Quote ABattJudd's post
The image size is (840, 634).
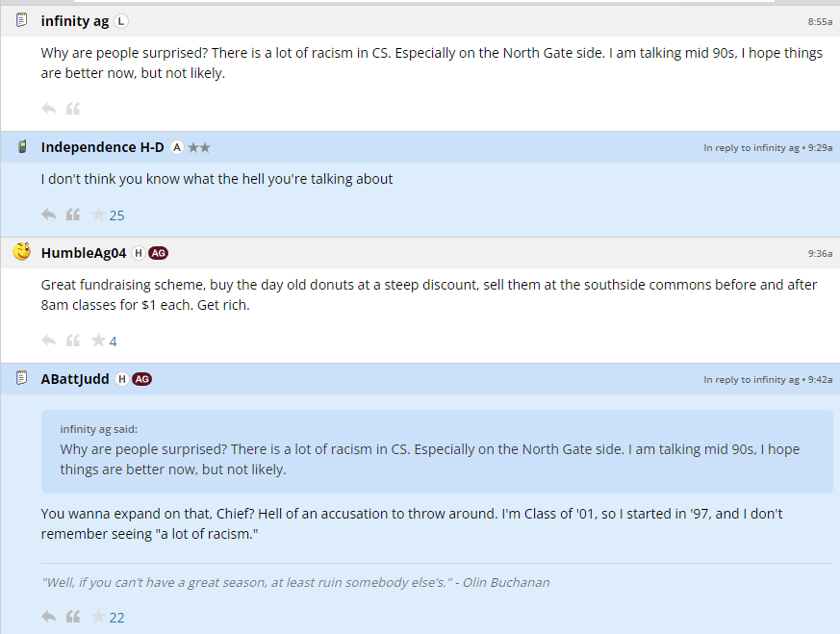[73, 617]
